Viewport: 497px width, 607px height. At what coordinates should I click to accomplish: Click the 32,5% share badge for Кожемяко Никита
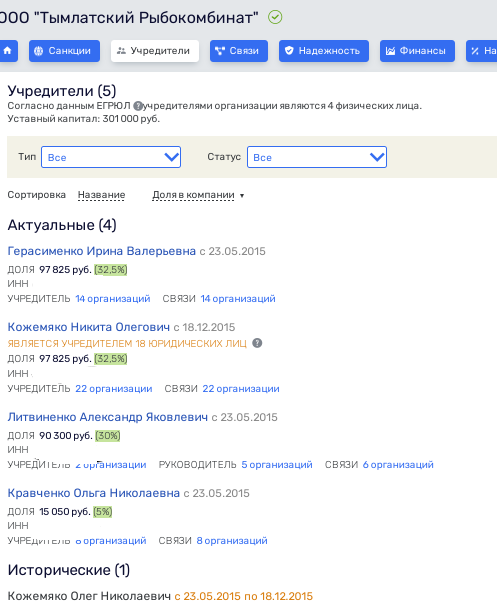(111, 358)
